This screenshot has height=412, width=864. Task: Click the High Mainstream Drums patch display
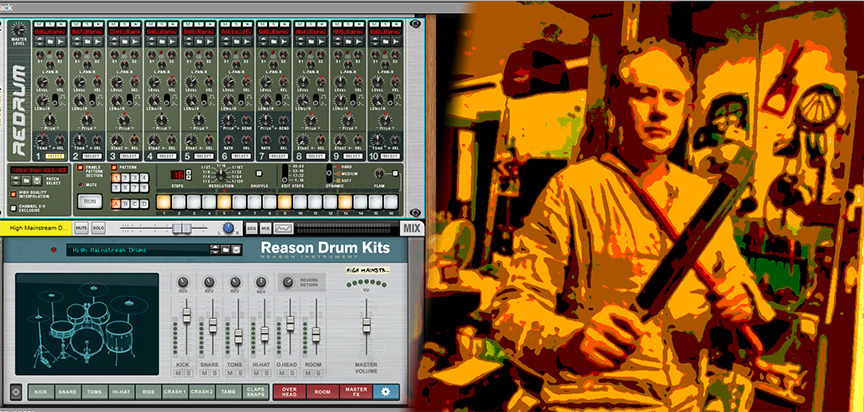click(138, 250)
